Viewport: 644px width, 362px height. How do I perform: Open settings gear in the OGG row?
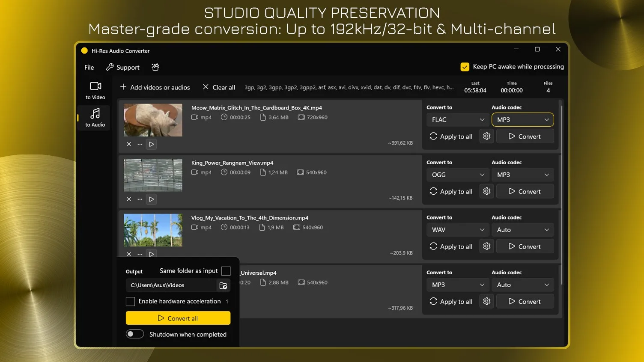pyautogui.click(x=487, y=191)
